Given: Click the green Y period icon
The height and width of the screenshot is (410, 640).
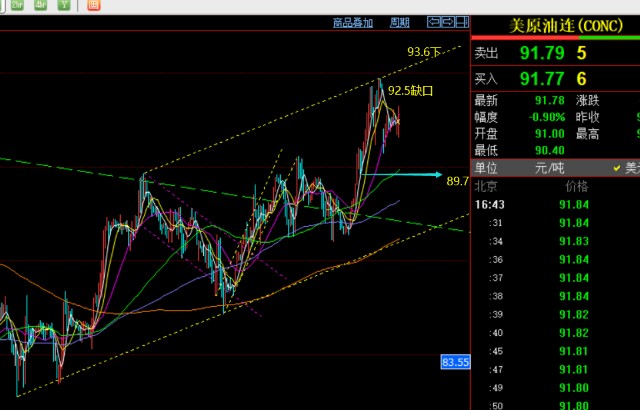Looking at the screenshot, I should 65,5.
